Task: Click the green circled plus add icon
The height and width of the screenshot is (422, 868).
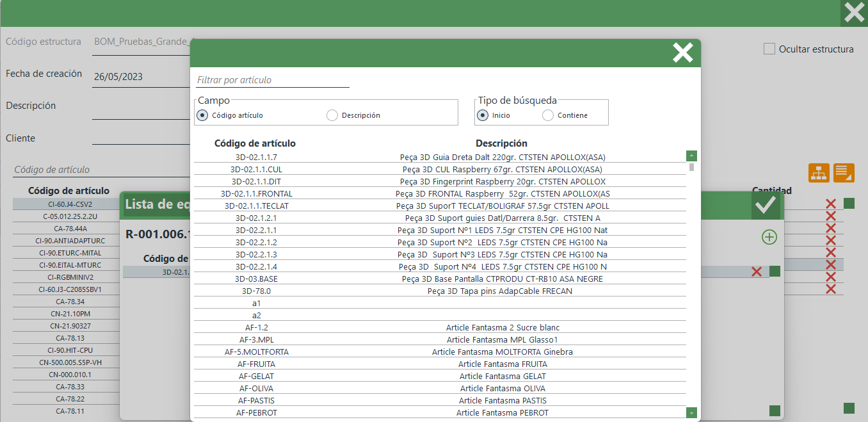Action: (769, 237)
